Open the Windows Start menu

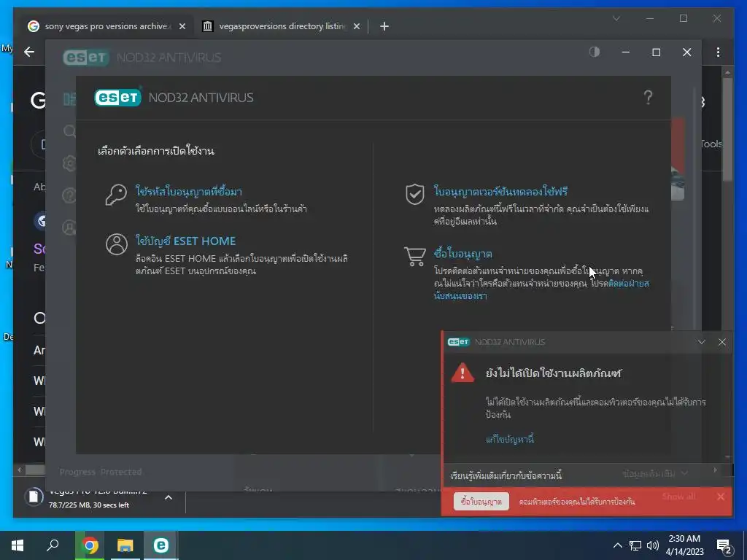point(18,545)
